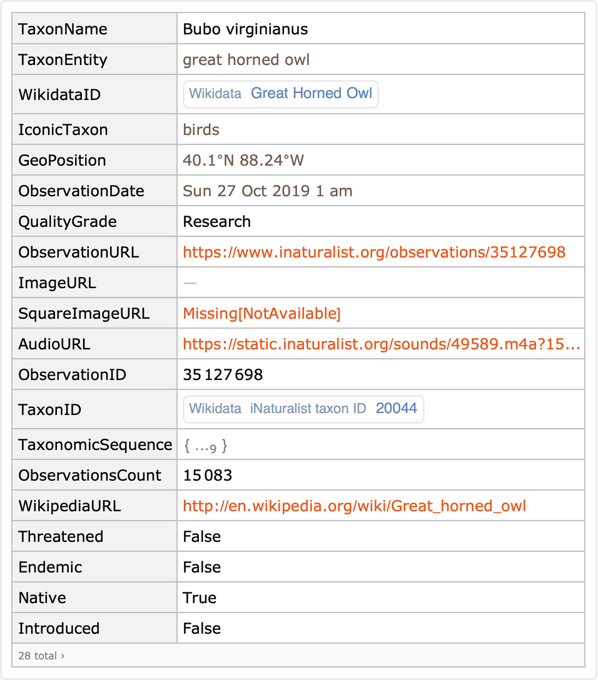Click the TaxonName key cell
The width and height of the screenshot is (598, 700).
coord(63,29)
